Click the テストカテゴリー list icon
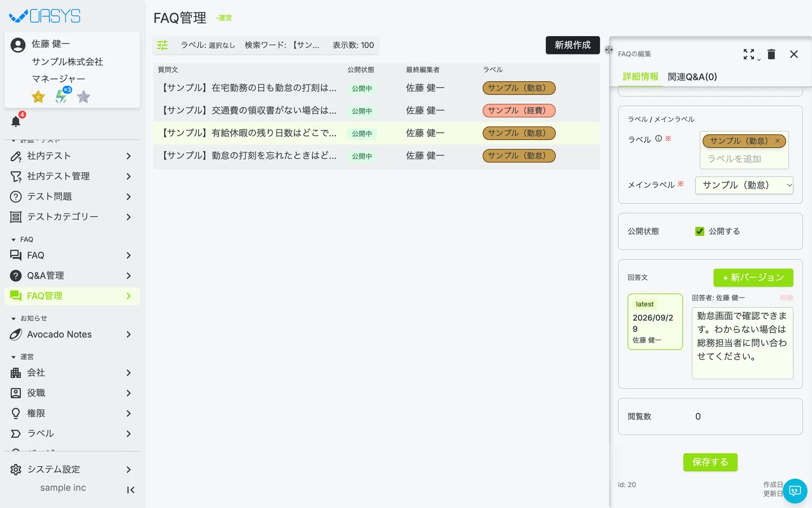The height and width of the screenshot is (508, 812). click(x=16, y=217)
